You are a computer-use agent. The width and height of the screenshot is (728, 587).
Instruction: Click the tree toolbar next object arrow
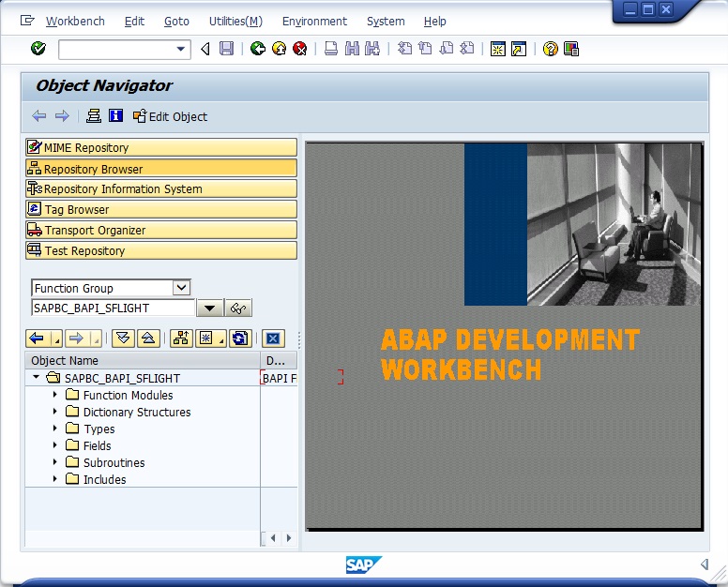pos(77,339)
